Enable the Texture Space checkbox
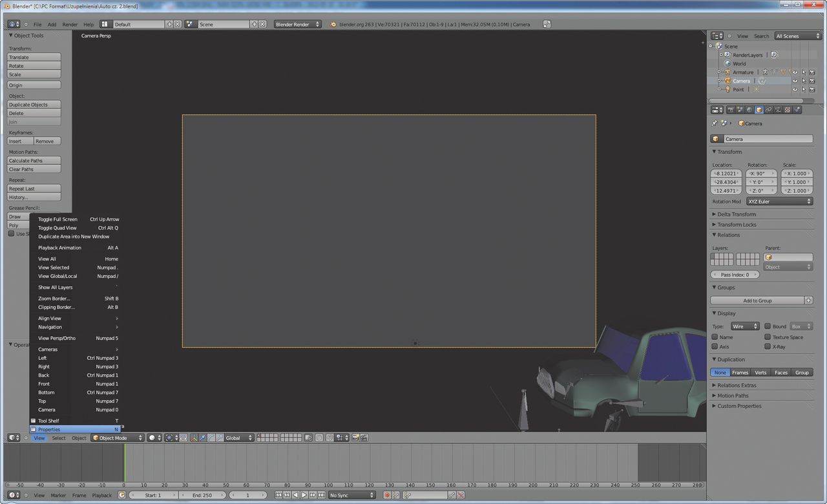This screenshot has height=504, width=827. click(768, 337)
